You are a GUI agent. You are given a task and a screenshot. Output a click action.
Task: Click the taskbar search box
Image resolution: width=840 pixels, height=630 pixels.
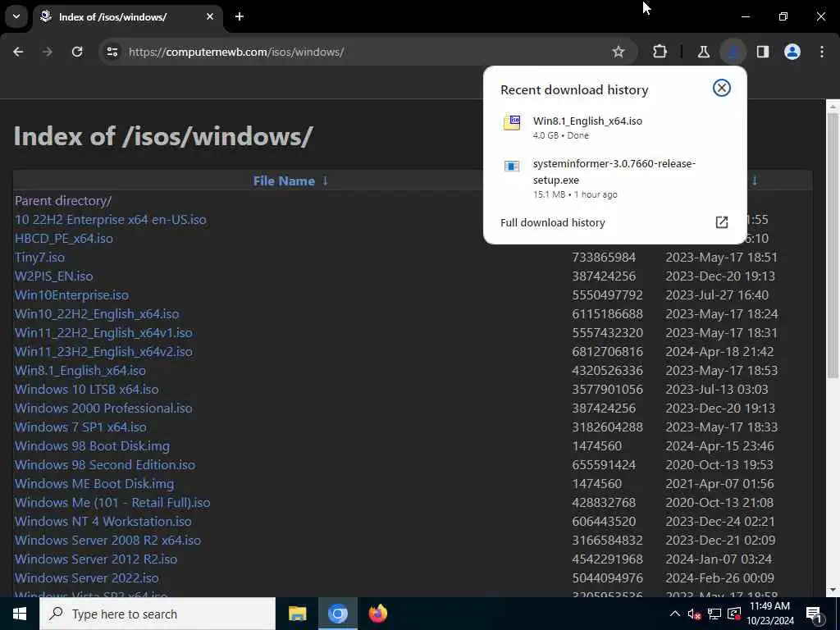[157, 614]
